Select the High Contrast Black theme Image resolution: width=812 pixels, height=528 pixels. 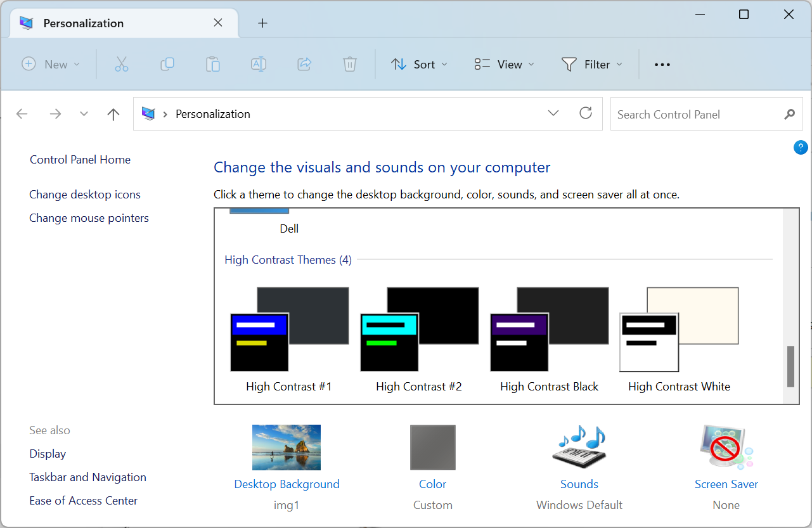pos(549,339)
